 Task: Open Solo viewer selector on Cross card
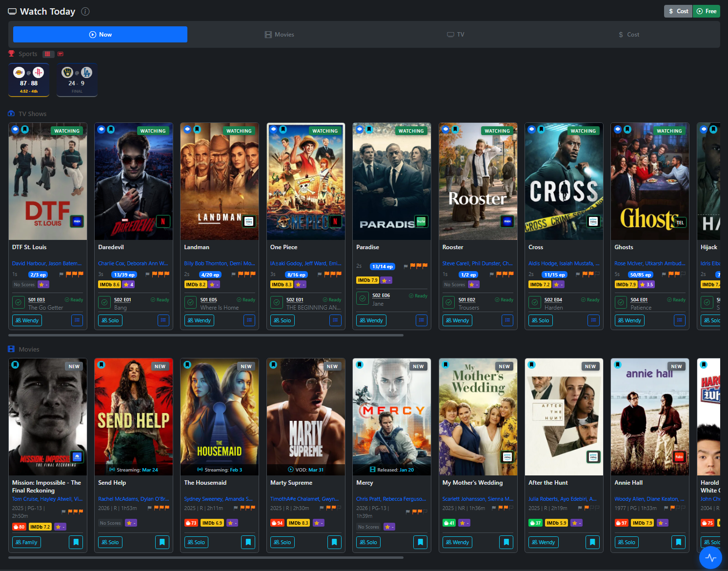pyautogui.click(x=540, y=320)
